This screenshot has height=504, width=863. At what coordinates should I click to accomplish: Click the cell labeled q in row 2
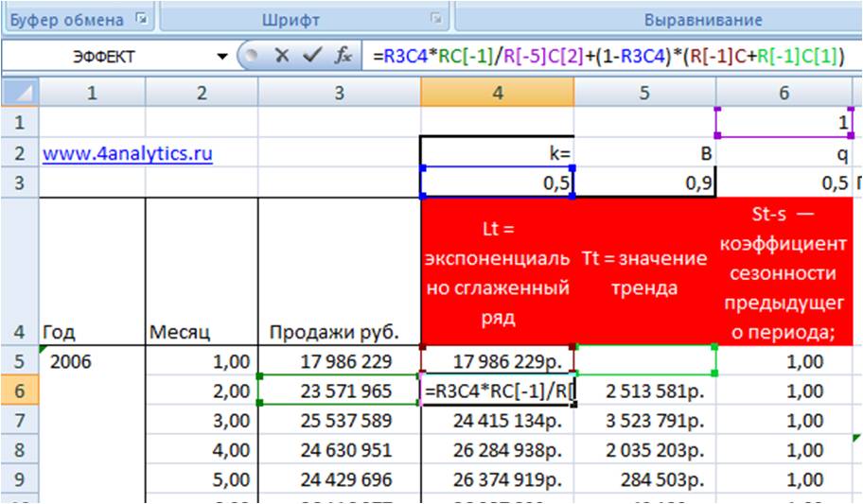[x=784, y=152]
